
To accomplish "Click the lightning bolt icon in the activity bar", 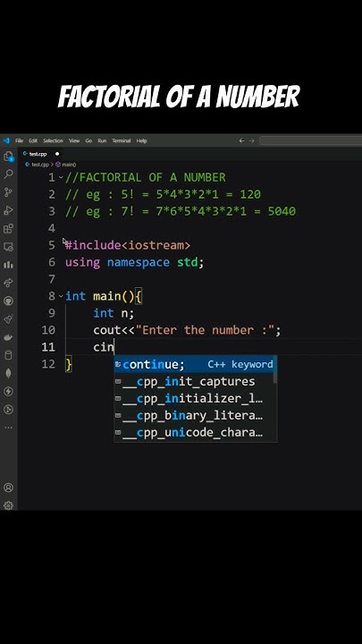I will (x=8, y=392).
